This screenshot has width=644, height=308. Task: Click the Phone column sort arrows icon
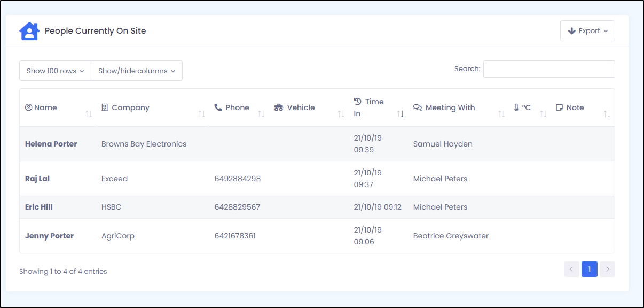[261, 114]
